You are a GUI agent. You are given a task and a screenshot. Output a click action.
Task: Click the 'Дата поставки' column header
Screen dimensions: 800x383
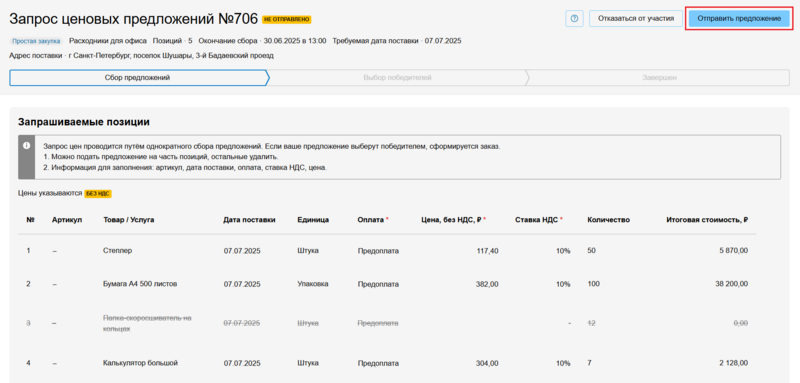coord(249,220)
